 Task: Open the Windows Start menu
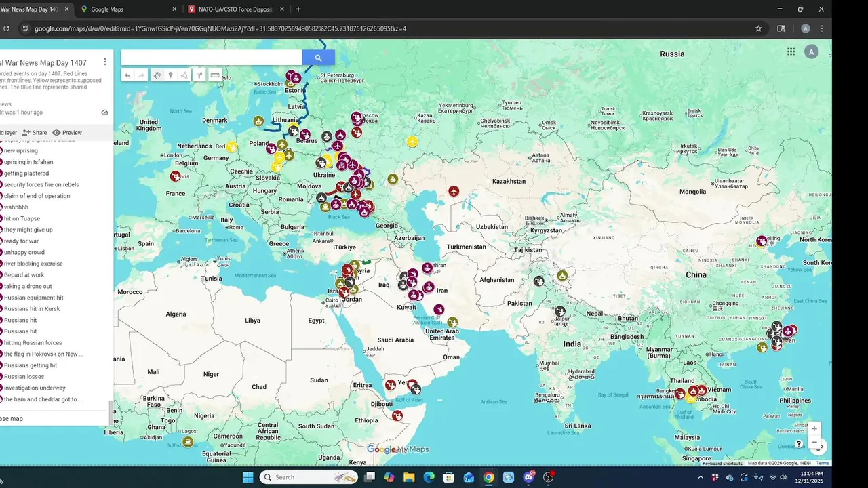tap(248, 477)
